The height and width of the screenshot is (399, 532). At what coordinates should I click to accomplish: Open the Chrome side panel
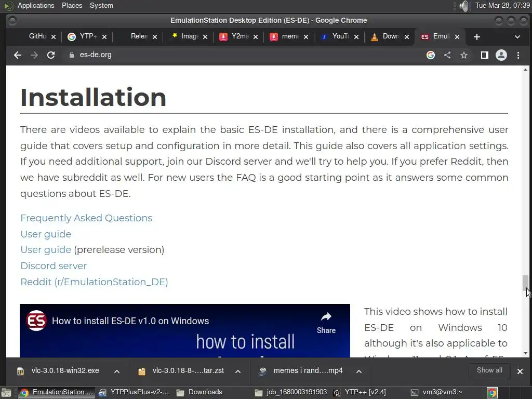[485, 55]
